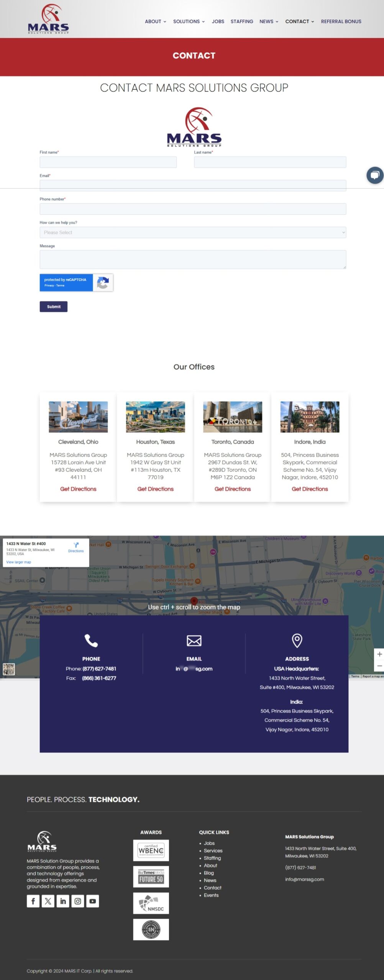Open Staffing in footer quick links
Viewport: 384px width, 980px height.
tap(212, 858)
